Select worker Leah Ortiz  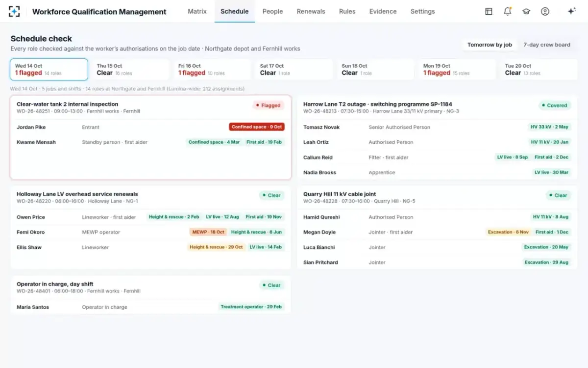coord(316,142)
